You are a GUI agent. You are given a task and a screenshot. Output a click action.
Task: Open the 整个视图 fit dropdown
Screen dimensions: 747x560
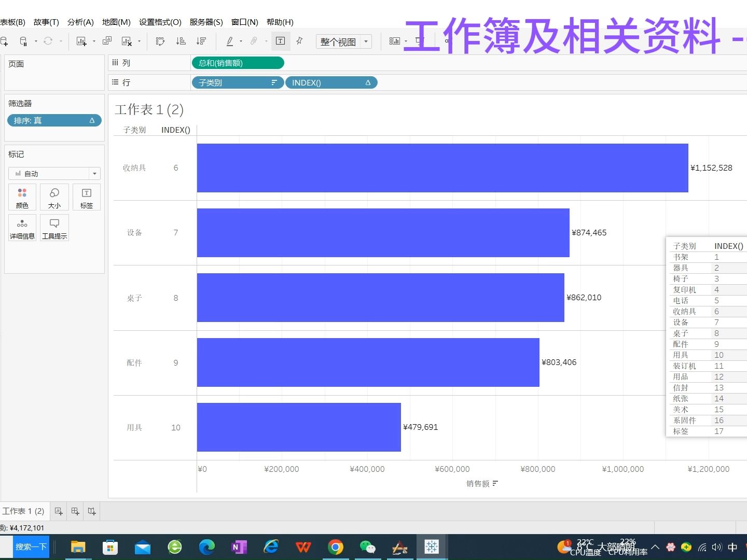pos(344,41)
